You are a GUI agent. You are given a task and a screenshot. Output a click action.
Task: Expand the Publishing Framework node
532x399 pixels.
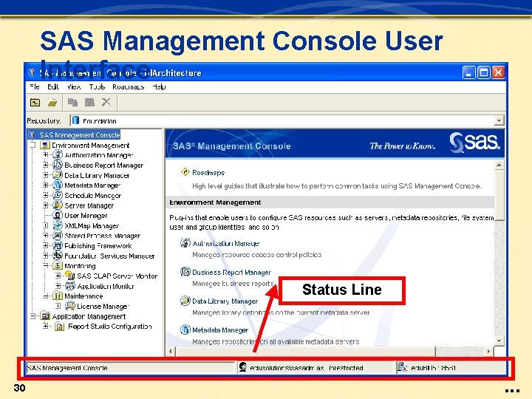45,245
